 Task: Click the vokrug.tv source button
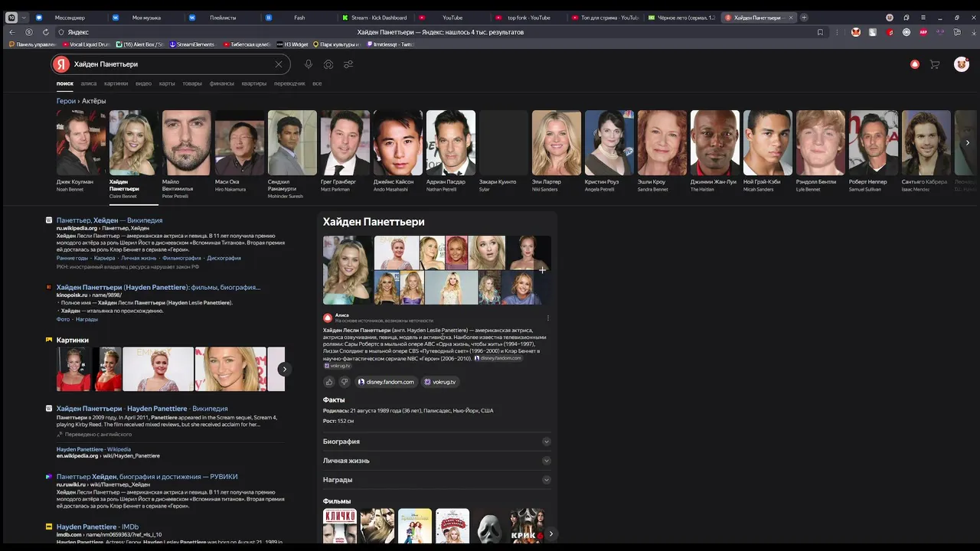pos(440,382)
